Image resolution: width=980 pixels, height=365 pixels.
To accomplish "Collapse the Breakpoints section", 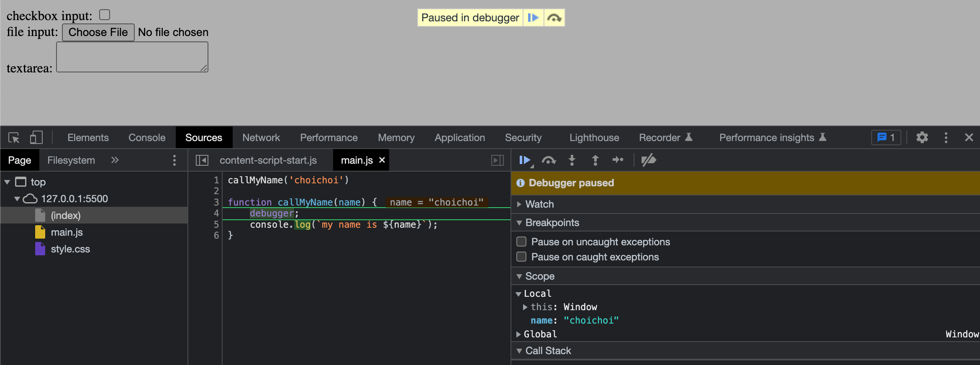I will point(519,223).
